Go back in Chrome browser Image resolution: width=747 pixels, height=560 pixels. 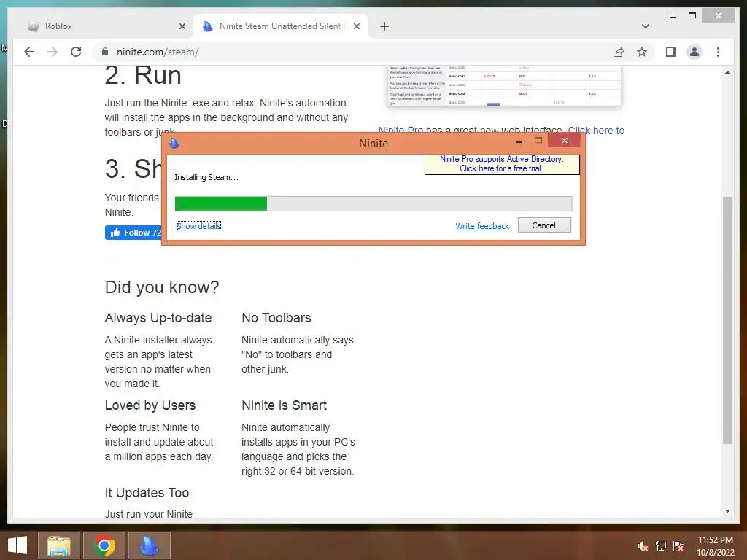[x=29, y=52]
